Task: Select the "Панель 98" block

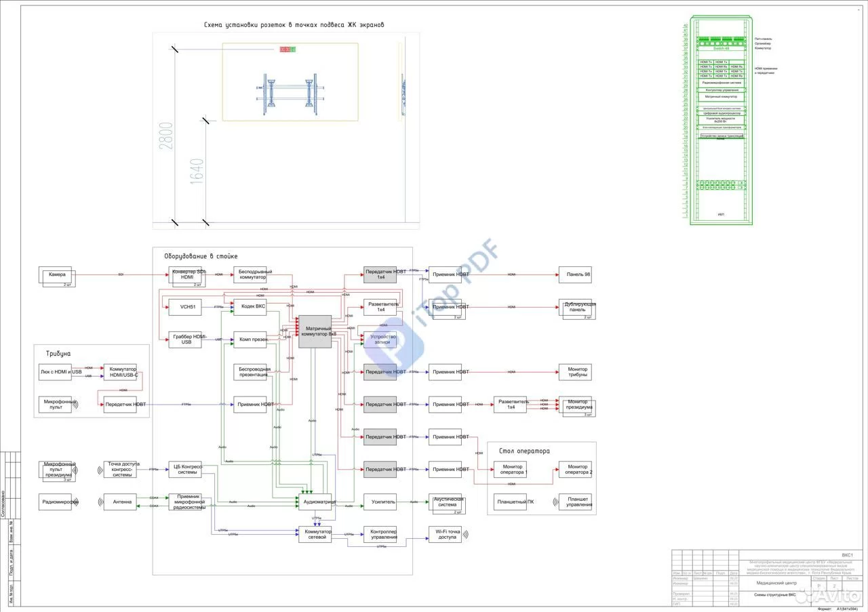Action: tap(575, 274)
